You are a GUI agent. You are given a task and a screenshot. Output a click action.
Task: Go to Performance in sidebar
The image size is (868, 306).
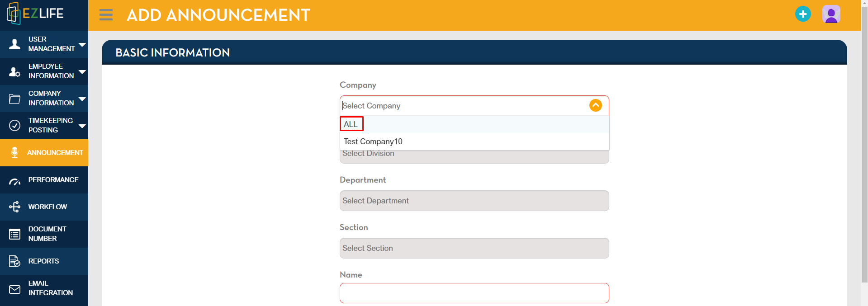[x=44, y=180]
